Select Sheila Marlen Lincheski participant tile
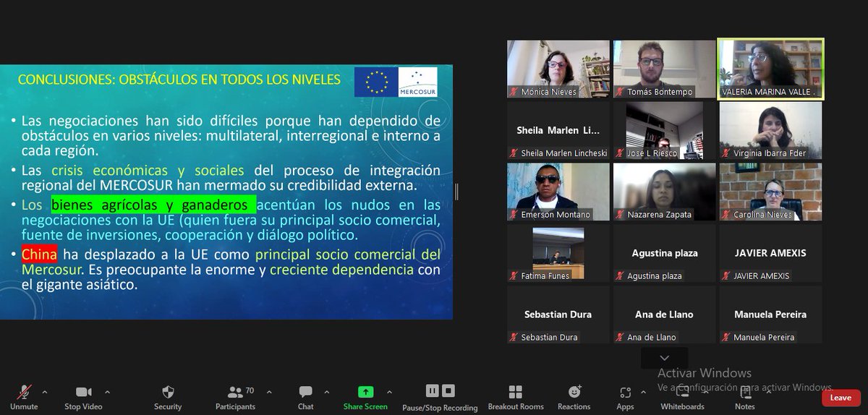868x415 pixels. click(558, 130)
